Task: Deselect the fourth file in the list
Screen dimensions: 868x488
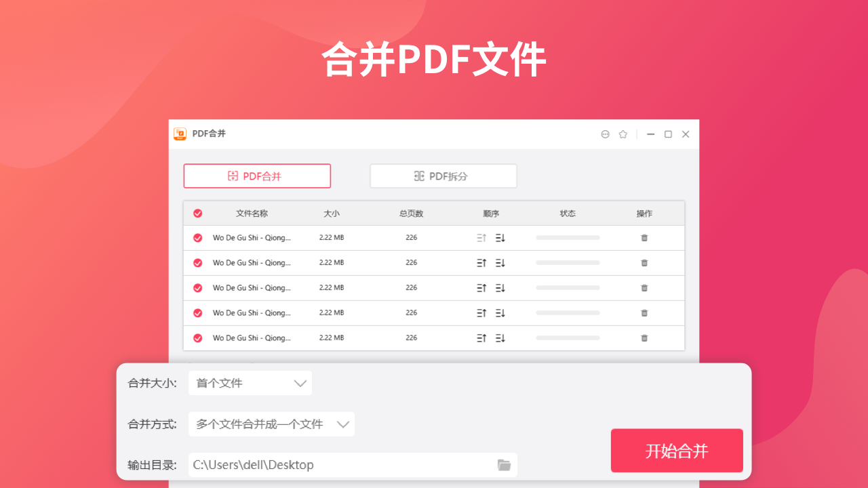Action: pyautogui.click(x=197, y=312)
